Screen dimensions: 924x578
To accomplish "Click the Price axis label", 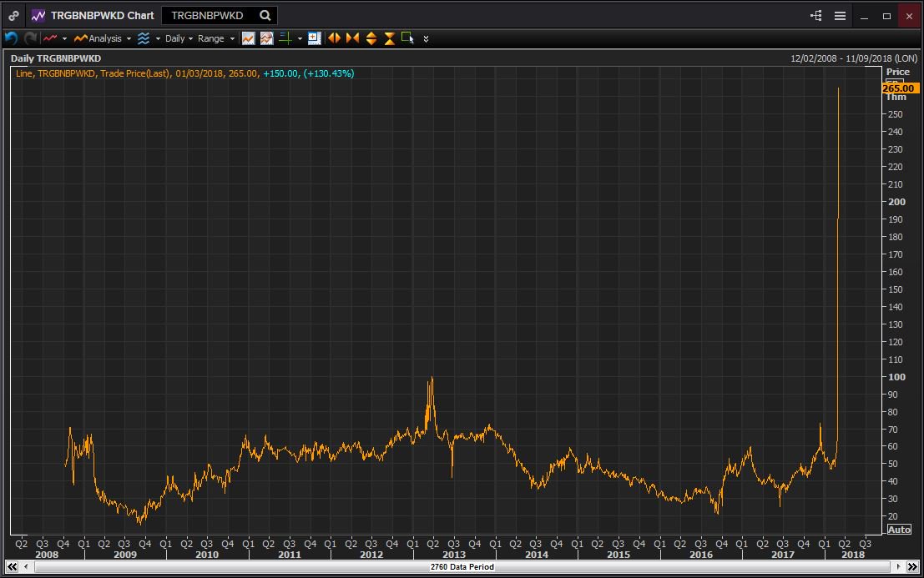I will 898,72.
